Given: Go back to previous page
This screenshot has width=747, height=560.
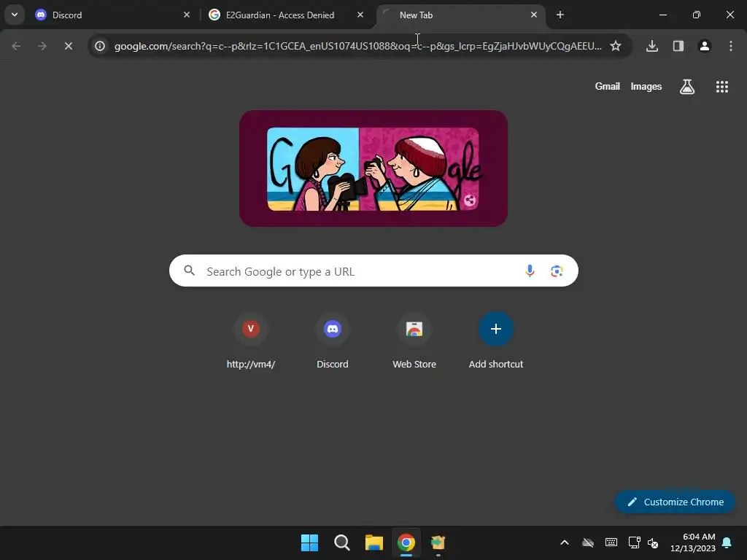Looking at the screenshot, I should point(16,46).
